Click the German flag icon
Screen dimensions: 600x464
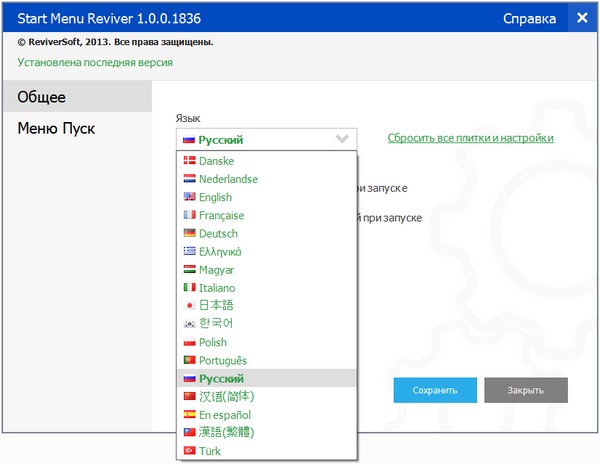pos(189,233)
